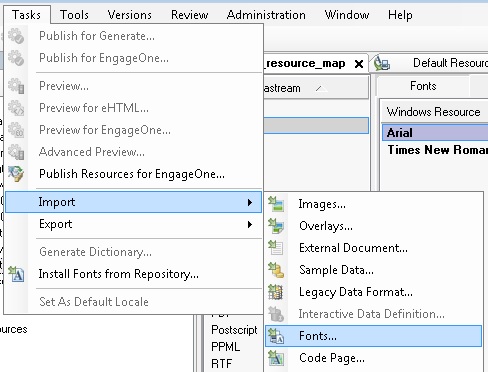
Task: Click the Interactive Data Definition icon
Action: [276, 314]
